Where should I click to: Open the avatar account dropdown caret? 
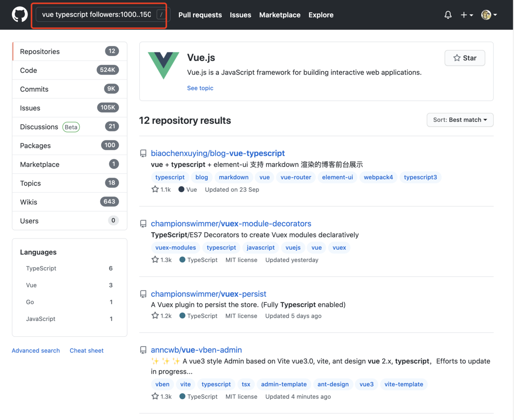(x=496, y=14)
